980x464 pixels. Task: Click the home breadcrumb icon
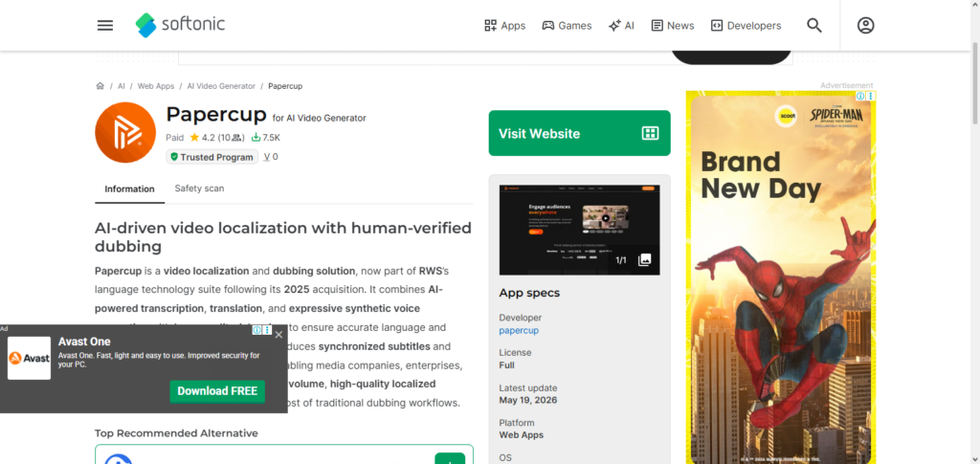coord(100,86)
